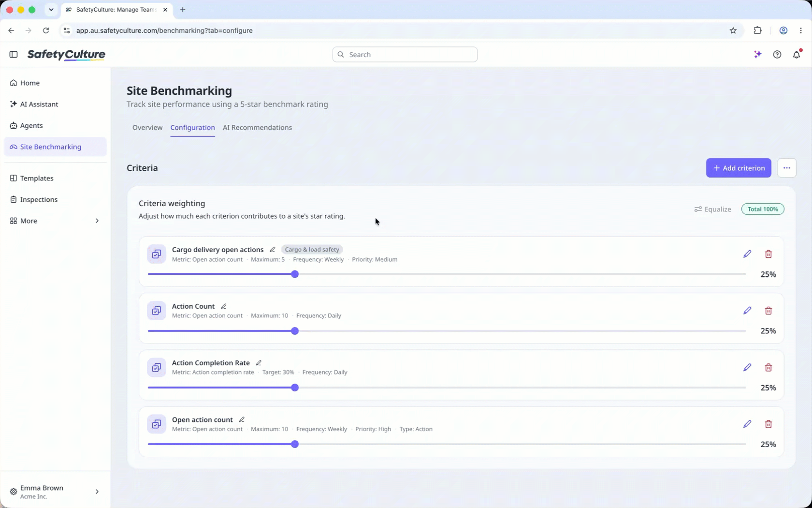Edit the Action Completion Rate criterion
The width and height of the screenshot is (812, 508).
point(747,368)
